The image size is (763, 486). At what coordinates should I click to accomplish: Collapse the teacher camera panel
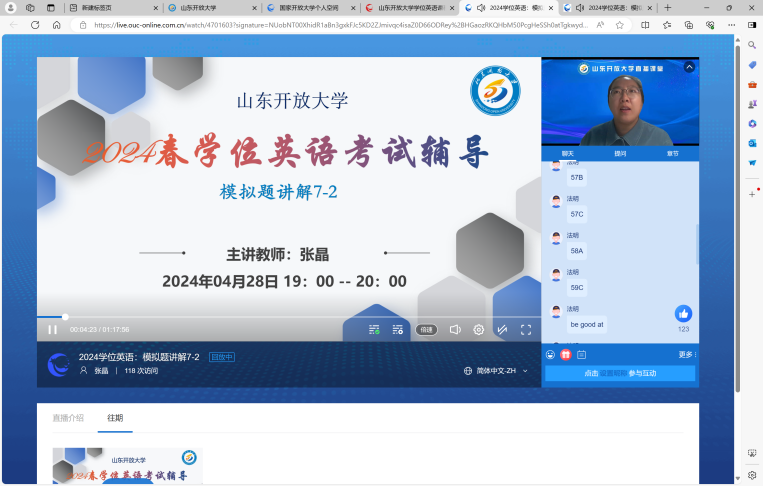pos(689,68)
